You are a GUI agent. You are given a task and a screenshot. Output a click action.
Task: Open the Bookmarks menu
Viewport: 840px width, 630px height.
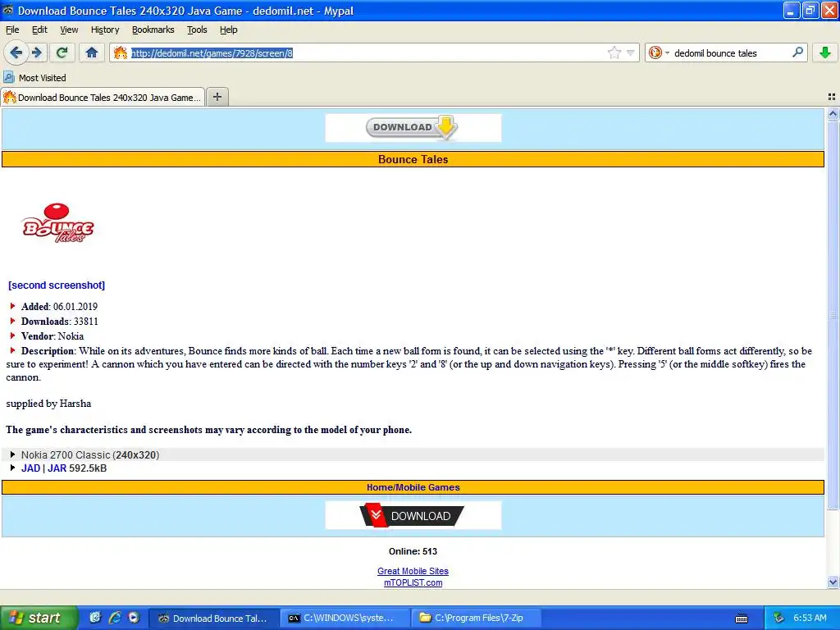(153, 30)
